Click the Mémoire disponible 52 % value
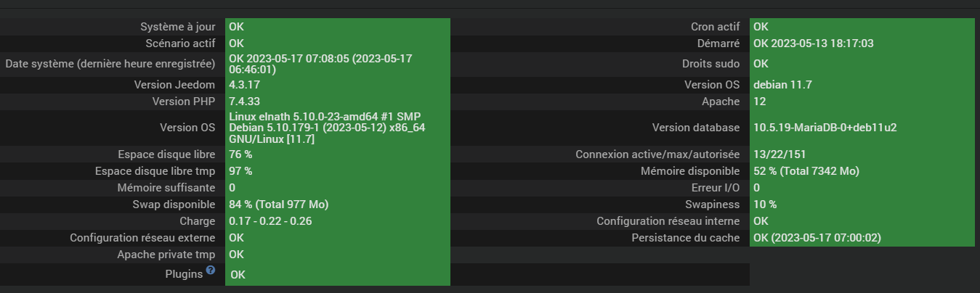Viewport: 980px width, 293px height. (806, 171)
